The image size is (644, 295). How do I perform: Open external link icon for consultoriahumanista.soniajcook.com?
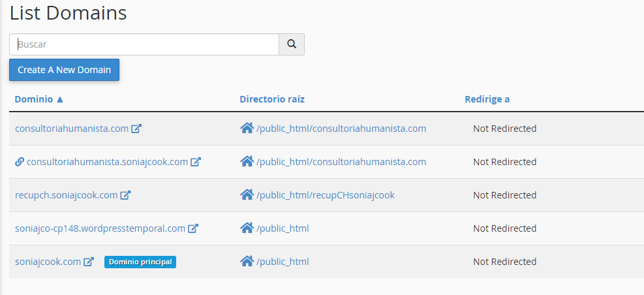tap(196, 162)
